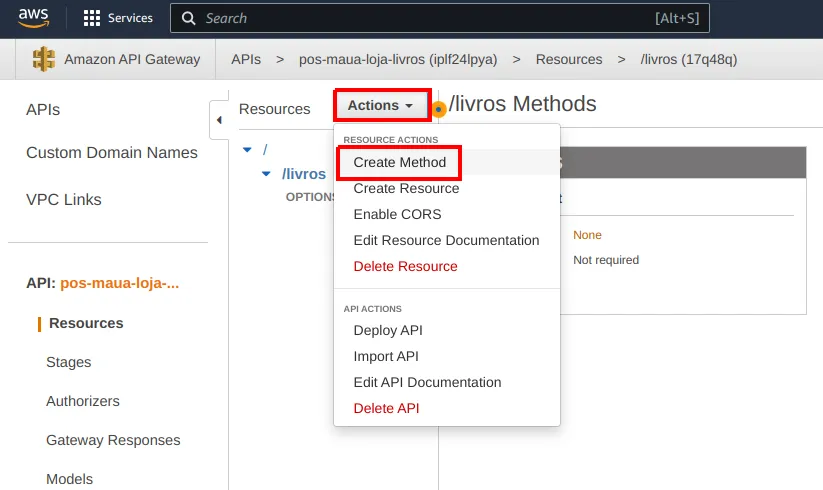Open Authorizers in the API sidebar
The height and width of the screenshot is (490, 823).
point(83,401)
